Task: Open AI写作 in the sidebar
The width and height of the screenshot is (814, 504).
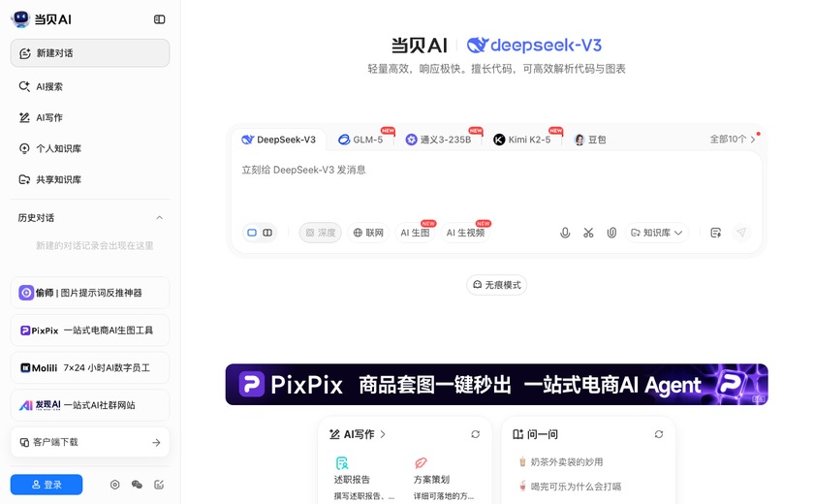Action: [90, 118]
